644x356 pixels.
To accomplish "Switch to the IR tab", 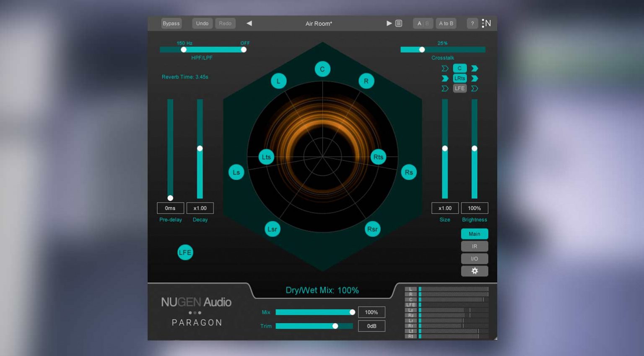I will [474, 246].
